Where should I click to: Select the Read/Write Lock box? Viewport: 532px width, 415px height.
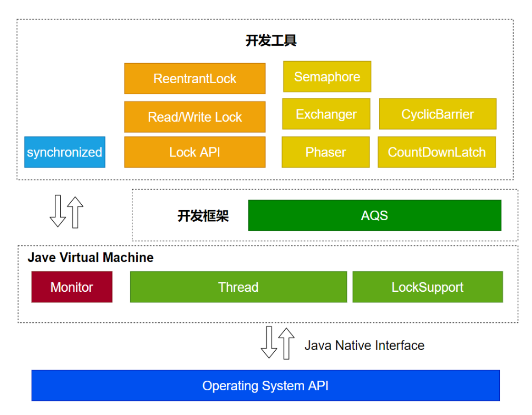195,117
